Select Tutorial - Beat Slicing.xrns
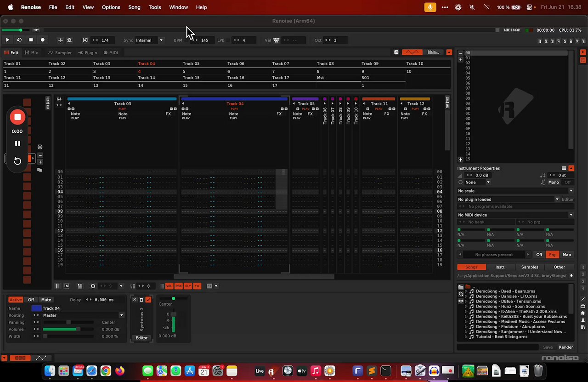 click(501, 336)
